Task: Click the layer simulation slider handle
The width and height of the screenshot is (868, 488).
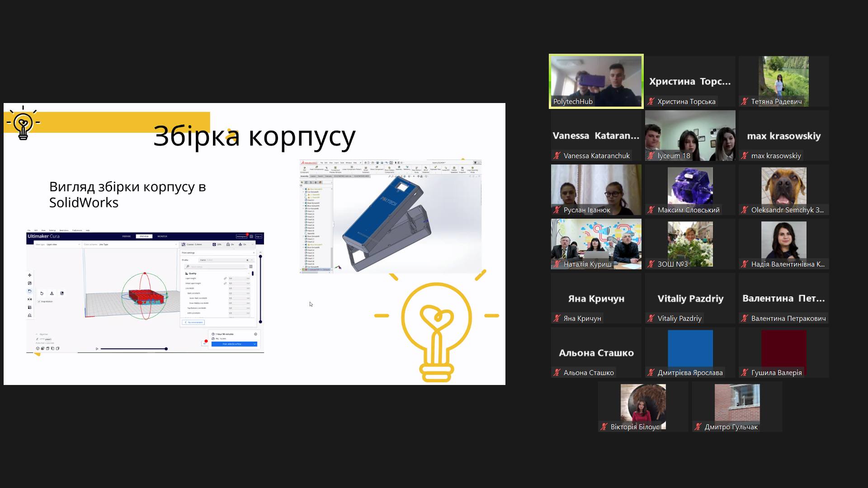Action: [166, 349]
